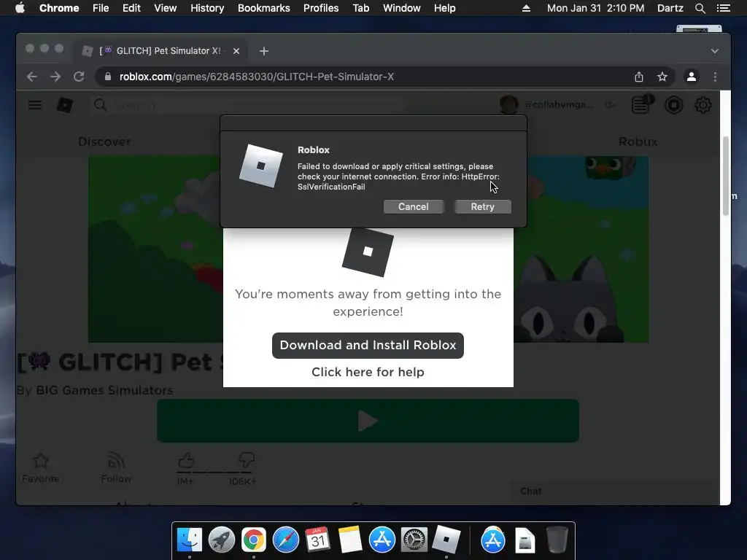This screenshot has height=560, width=747.
Task: Follow the game with the feed icon
Action: click(x=116, y=461)
